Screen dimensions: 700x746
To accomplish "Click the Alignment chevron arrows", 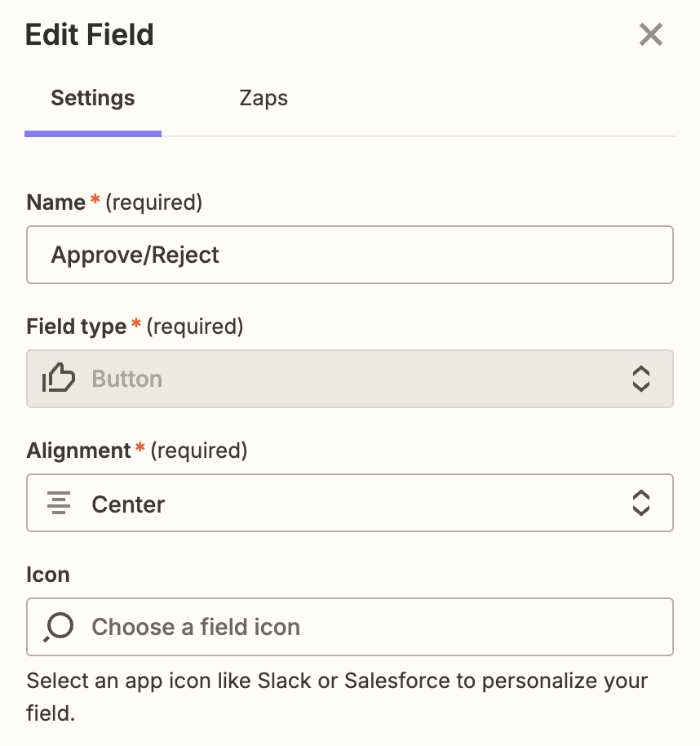I will click(641, 504).
